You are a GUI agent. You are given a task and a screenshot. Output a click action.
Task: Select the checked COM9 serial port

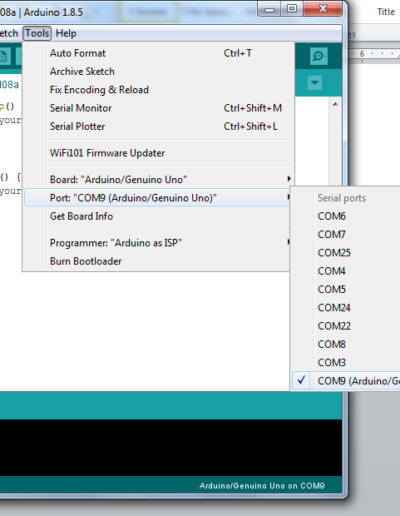[x=346, y=381]
